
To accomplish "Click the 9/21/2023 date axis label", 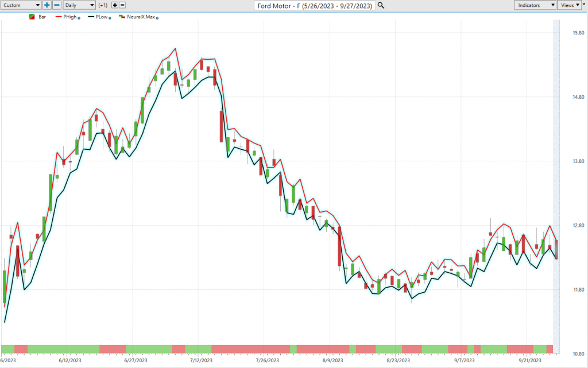I will (x=530, y=361).
